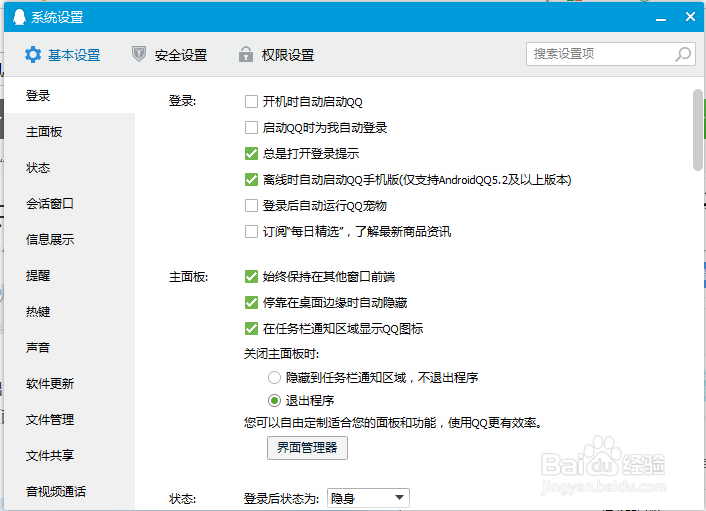
Task: Open 文件管理 in the sidebar
Action: 69,420
